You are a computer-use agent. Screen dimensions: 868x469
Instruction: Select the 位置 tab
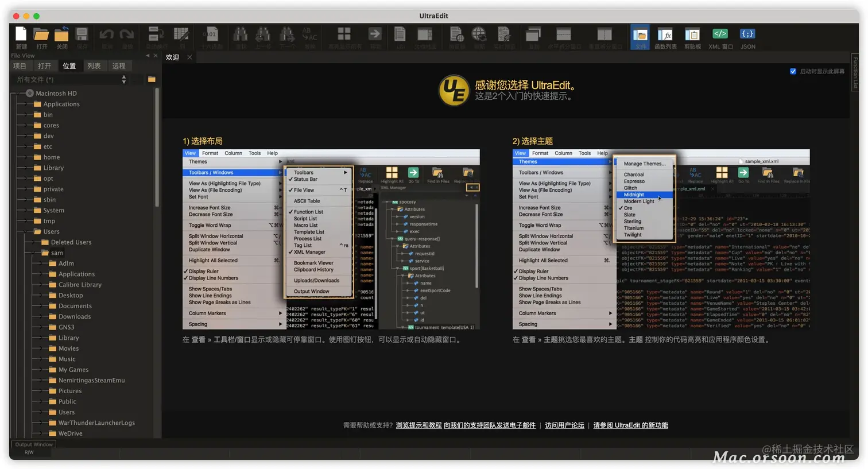(x=69, y=66)
